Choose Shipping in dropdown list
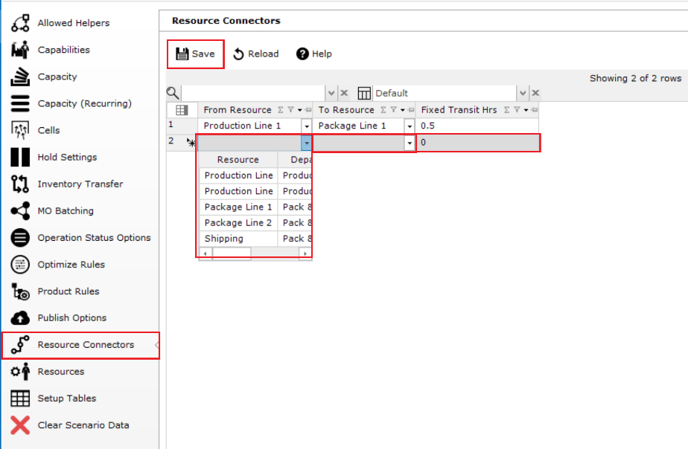Screen dimensions: 688x449 click(x=238, y=238)
